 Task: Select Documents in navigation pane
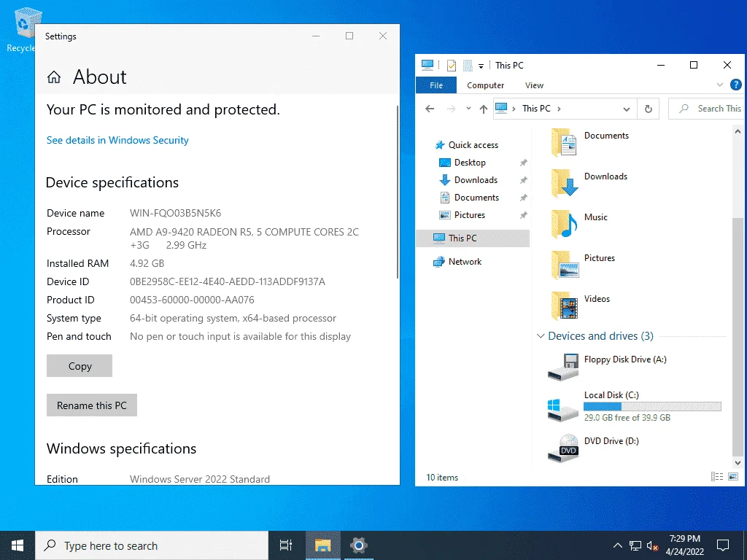coord(476,197)
